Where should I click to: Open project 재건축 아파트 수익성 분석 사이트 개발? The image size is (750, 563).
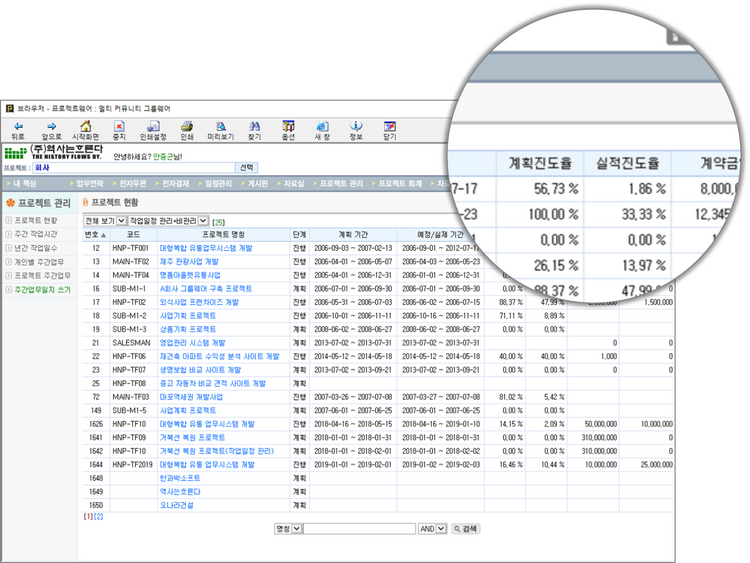point(220,356)
